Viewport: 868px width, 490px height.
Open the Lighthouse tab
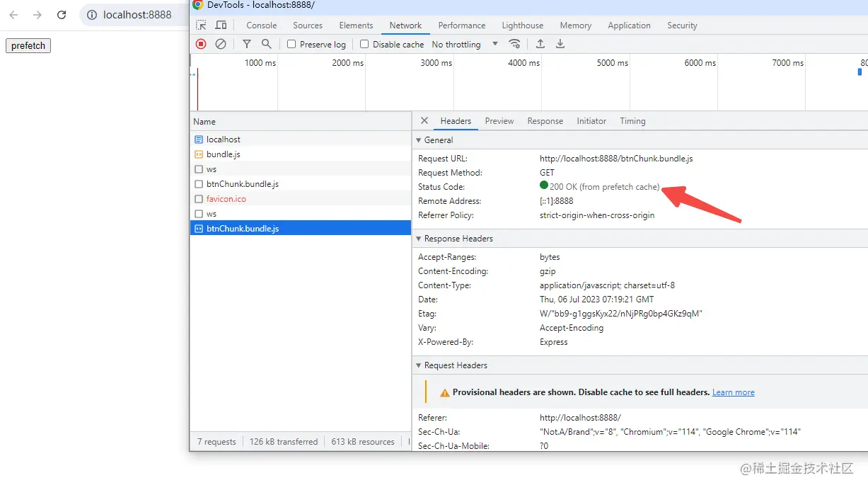(523, 25)
